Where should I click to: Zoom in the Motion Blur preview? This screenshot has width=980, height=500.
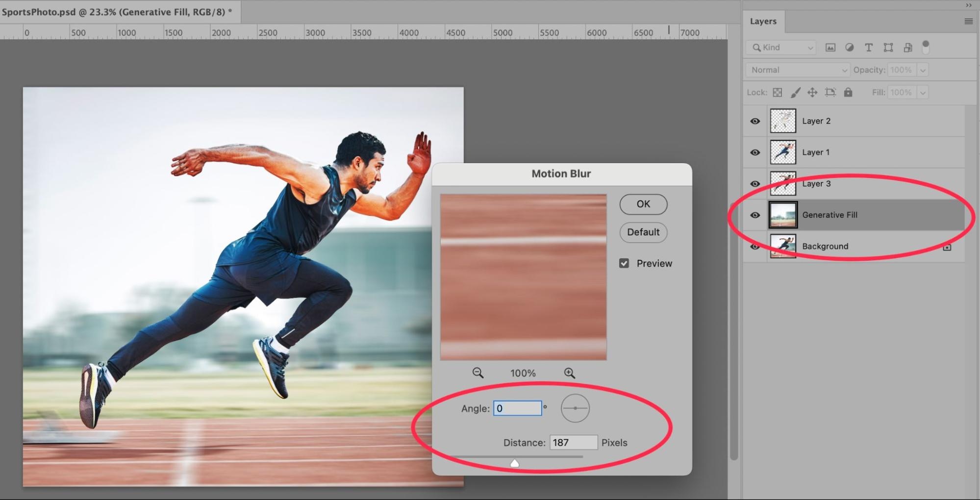[569, 373]
